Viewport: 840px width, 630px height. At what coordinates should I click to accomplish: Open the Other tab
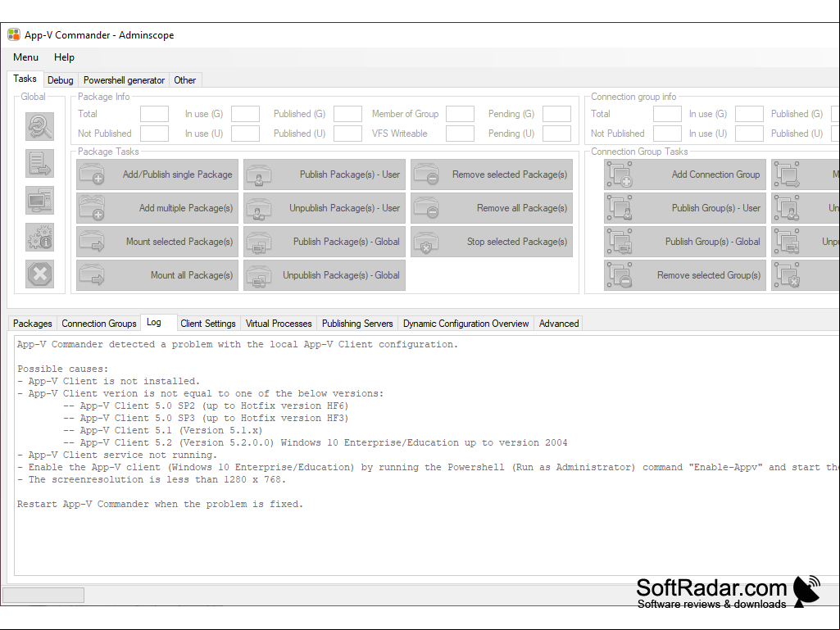tap(185, 80)
